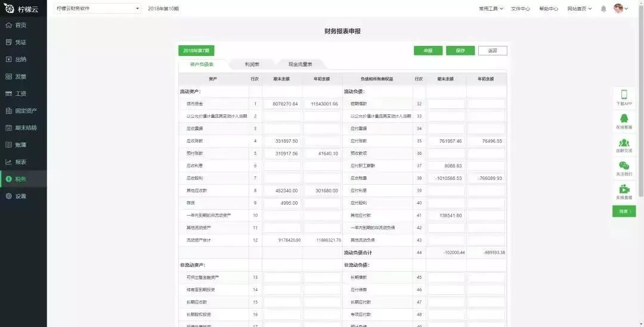Screen dimensions: 644x327
Task: Select 流动负债合计 total -102000.44
Action: tap(454, 253)
